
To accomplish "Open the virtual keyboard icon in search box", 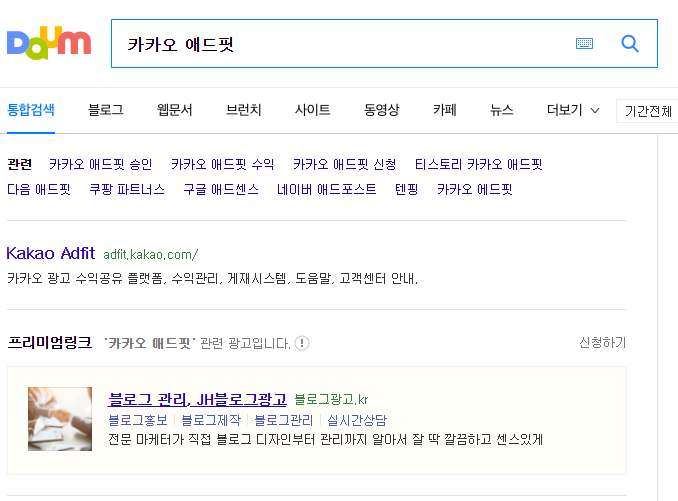I will point(584,44).
